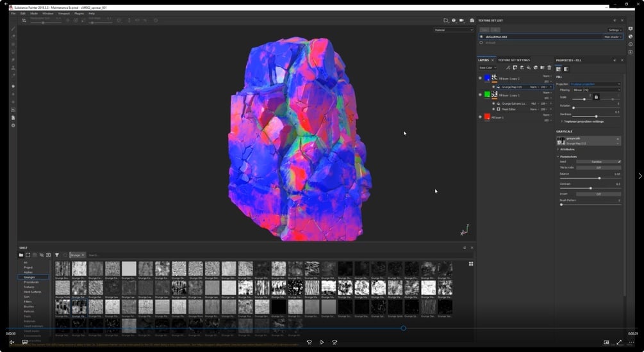Switch to the Texture Set Settings tab
This screenshot has width=644, height=352.
tap(514, 60)
